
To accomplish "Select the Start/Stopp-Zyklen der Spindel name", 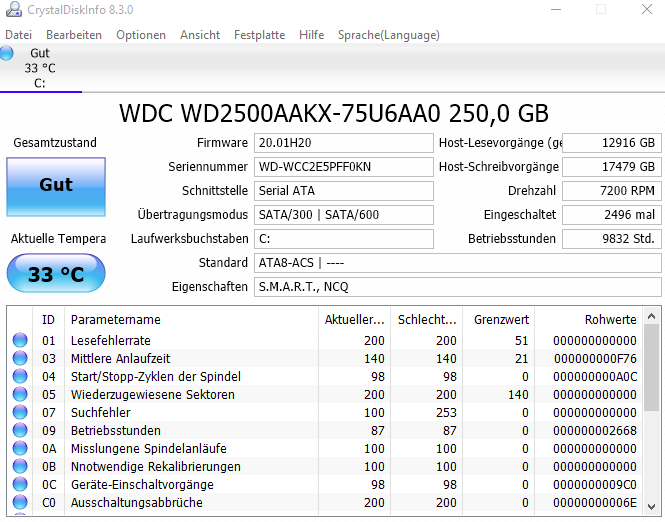I will (x=156, y=377).
